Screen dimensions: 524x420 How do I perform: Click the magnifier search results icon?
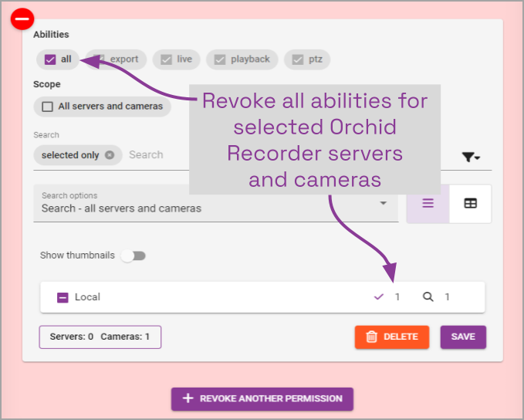click(428, 296)
